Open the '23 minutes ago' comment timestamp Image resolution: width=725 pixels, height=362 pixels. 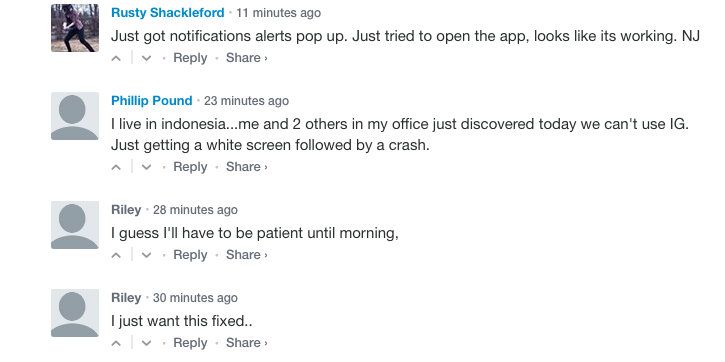pyautogui.click(x=246, y=101)
